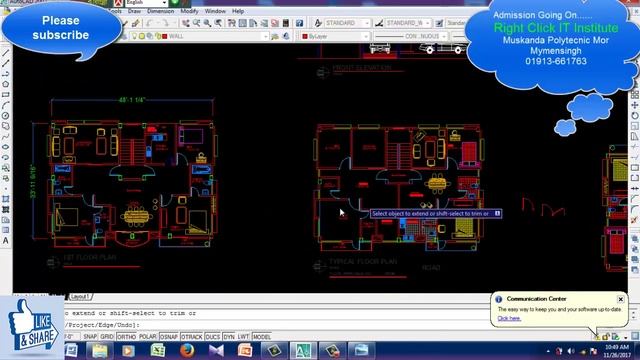This screenshot has width=640, height=360.
Task: Toggle SNAP mode in status bar
Action: pyautogui.click(x=90, y=337)
